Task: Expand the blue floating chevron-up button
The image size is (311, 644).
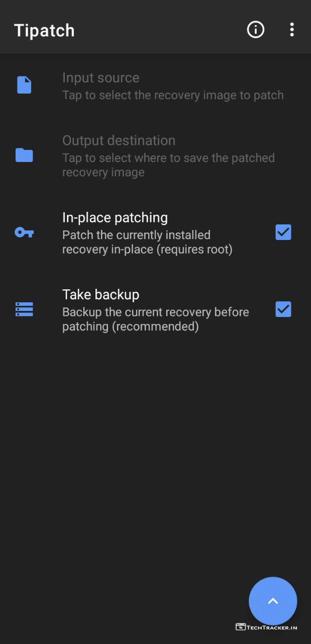Action: pyautogui.click(x=273, y=601)
